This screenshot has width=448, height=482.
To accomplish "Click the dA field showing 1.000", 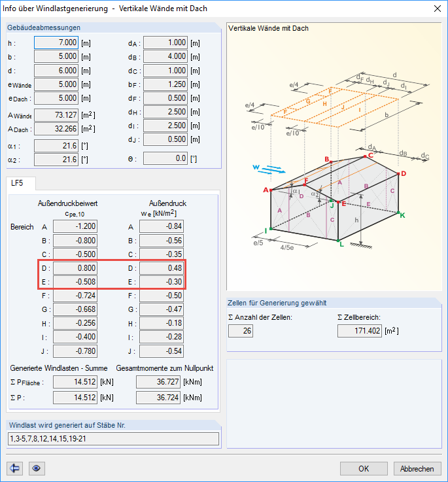I will (x=165, y=43).
